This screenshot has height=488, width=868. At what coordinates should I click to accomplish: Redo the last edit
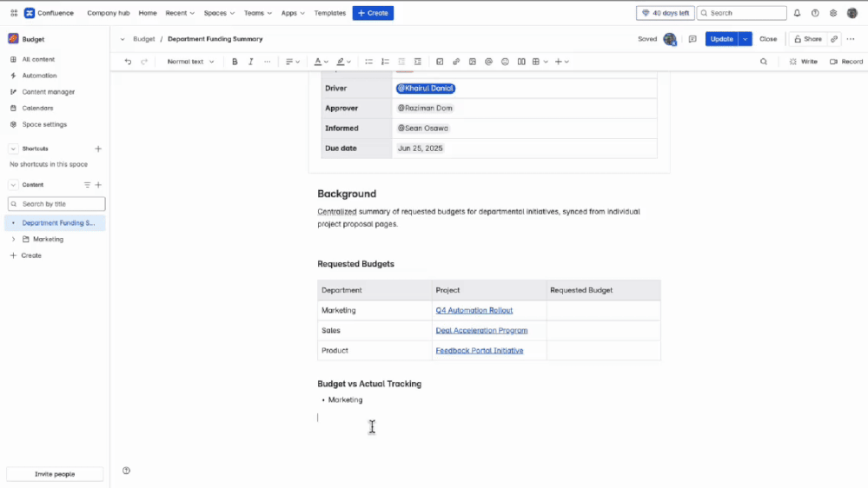point(144,62)
